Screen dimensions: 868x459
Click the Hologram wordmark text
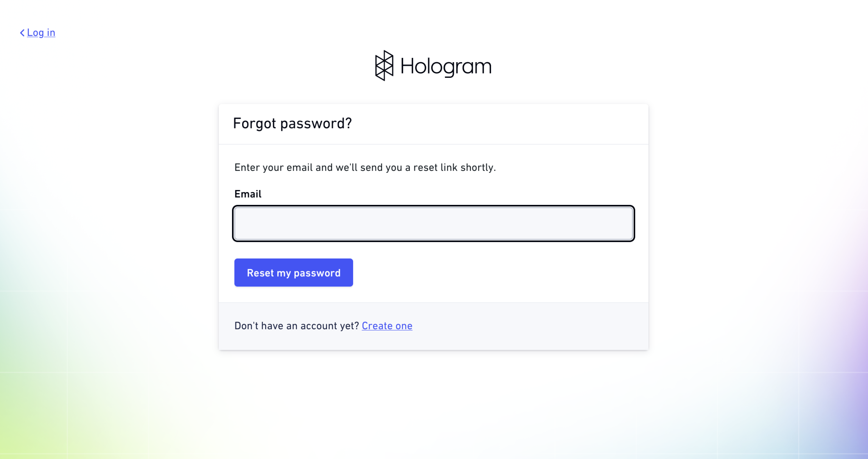tap(446, 66)
